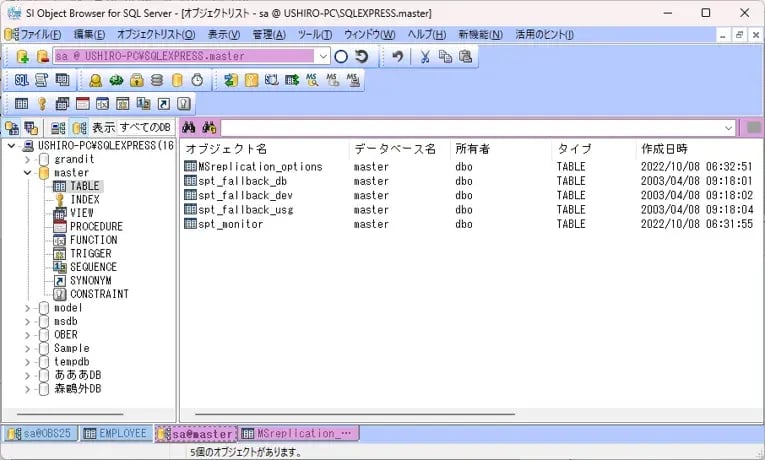Open the ツール(T) menu

(x=315, y=35)
